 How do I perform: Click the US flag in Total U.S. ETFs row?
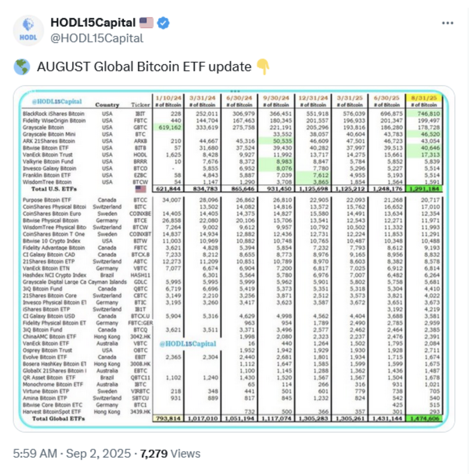[x=140, y=189]
